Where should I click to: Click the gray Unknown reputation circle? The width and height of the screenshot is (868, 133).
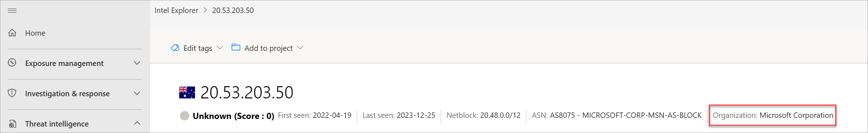point(185,116)
